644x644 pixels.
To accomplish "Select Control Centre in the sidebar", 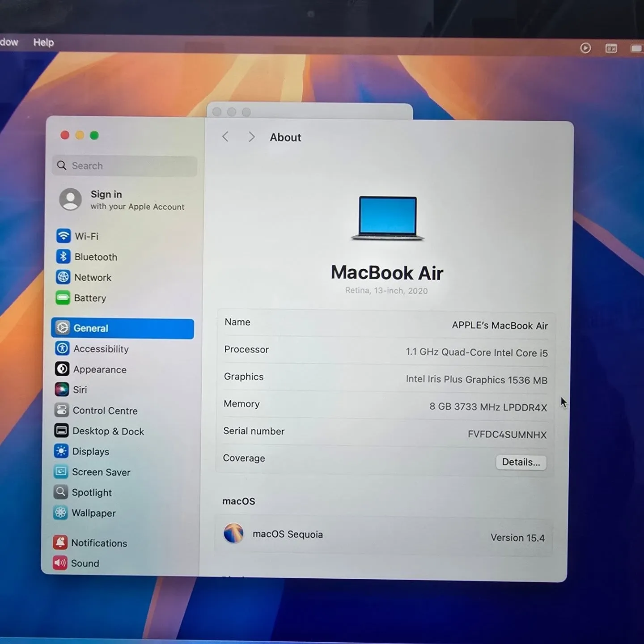I will (121, 410).
